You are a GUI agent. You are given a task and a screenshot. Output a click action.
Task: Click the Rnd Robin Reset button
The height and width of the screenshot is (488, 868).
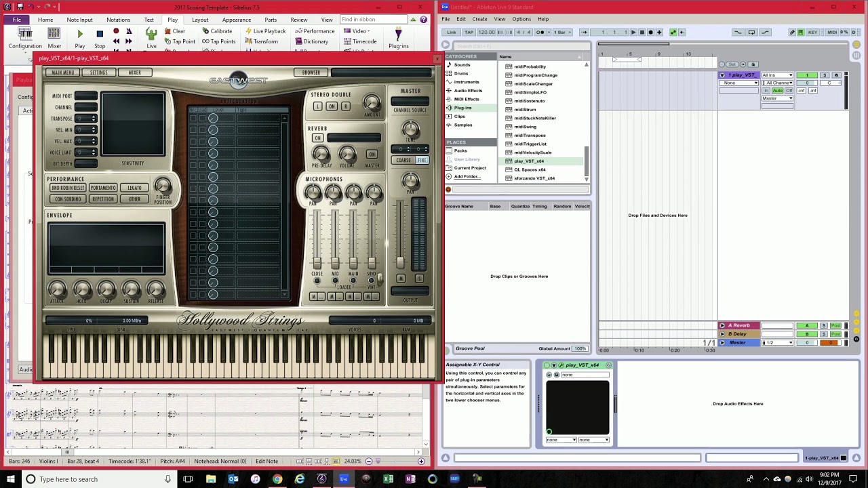coord(67,188)
